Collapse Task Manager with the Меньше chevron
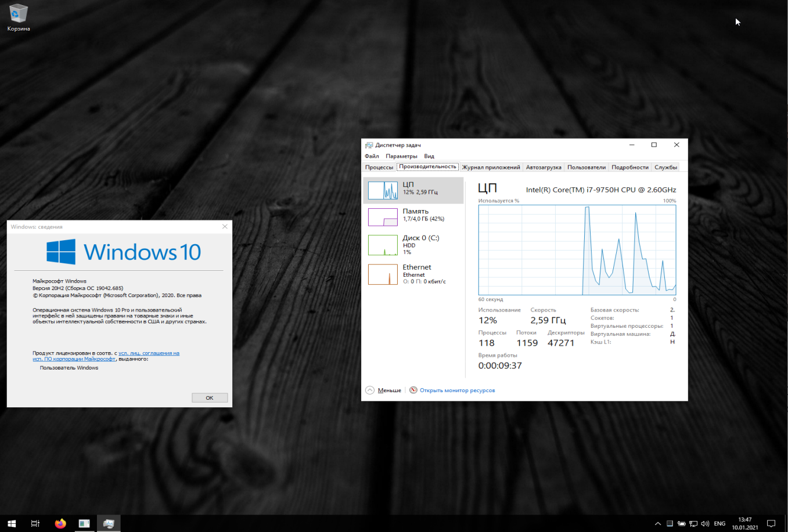 pos(370,390)
